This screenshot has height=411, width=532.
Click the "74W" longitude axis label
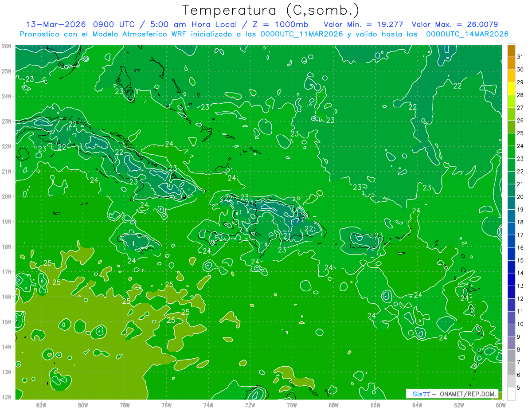[x=208, y=404]
